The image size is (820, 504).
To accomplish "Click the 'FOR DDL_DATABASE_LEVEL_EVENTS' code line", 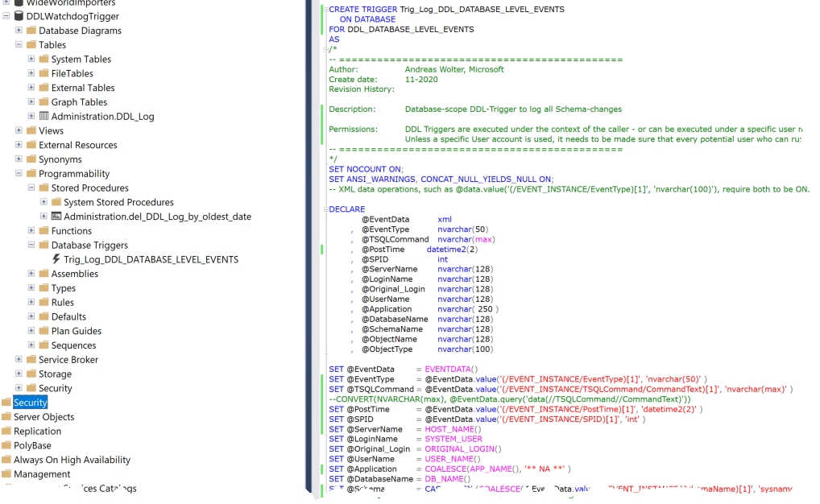I will point(401,29).
